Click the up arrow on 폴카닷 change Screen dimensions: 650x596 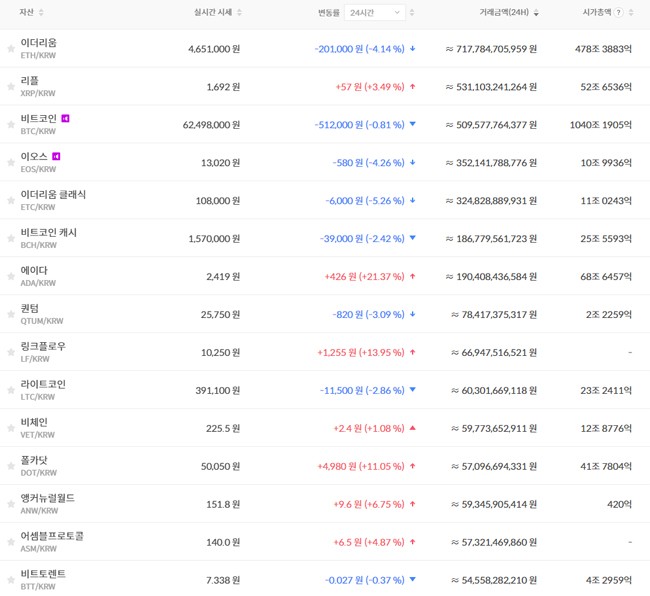412,466
